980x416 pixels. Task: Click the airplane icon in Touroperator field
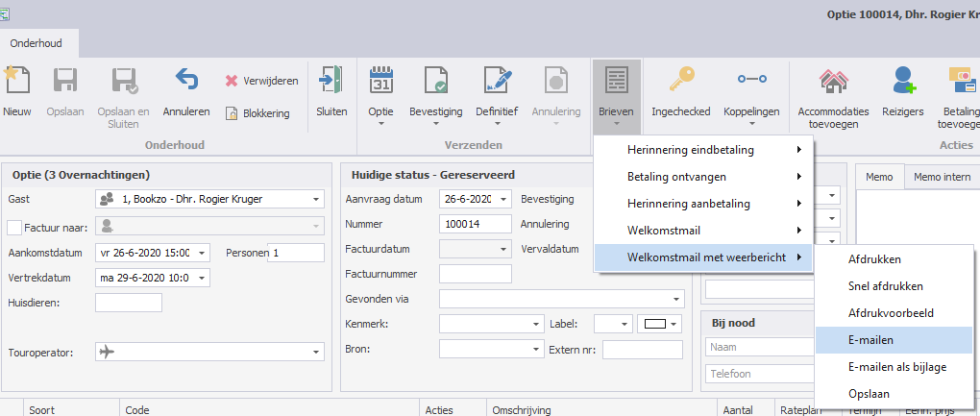tap(107, 352)
